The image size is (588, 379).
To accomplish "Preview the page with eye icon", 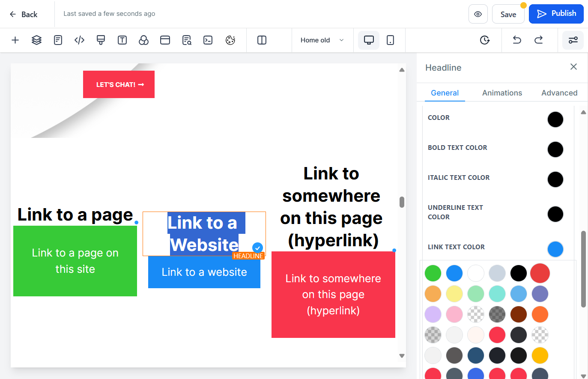I will click(478, 14).
